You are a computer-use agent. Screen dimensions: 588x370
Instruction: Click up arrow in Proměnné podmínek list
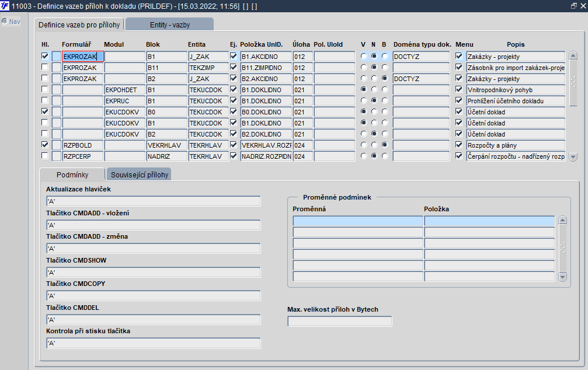pyautogui.click(x=562, y=221)
